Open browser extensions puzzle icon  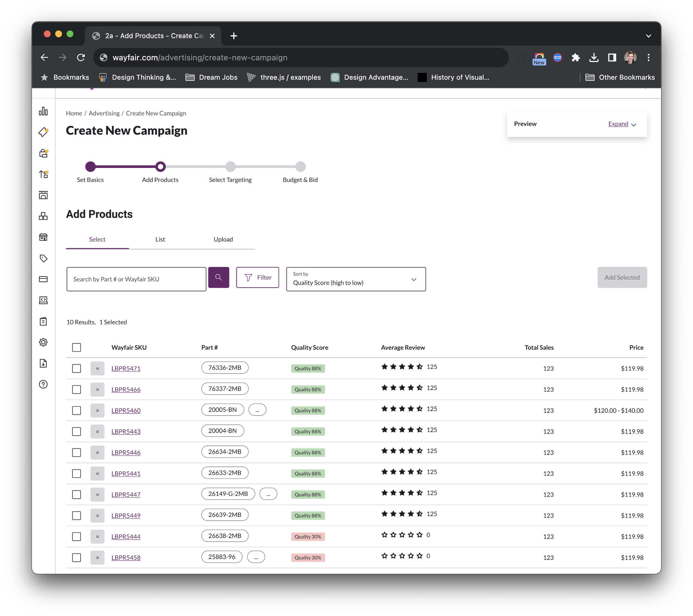(576, 57)
